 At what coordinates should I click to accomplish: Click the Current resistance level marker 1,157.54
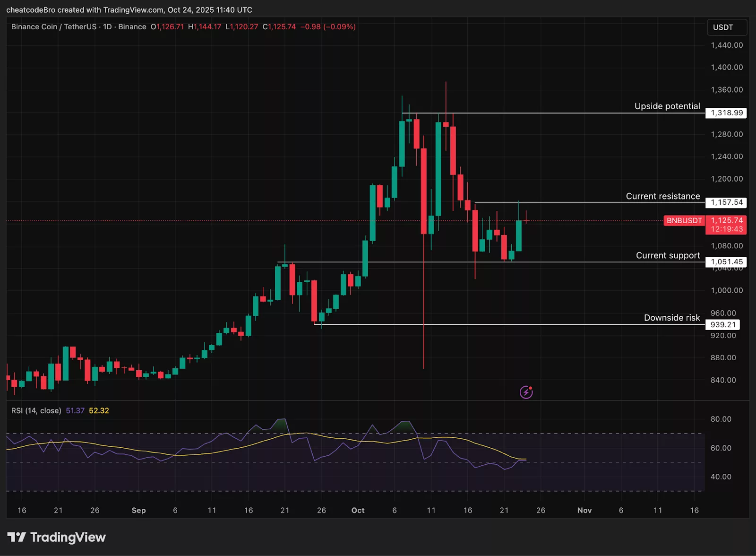click(726, 202)
